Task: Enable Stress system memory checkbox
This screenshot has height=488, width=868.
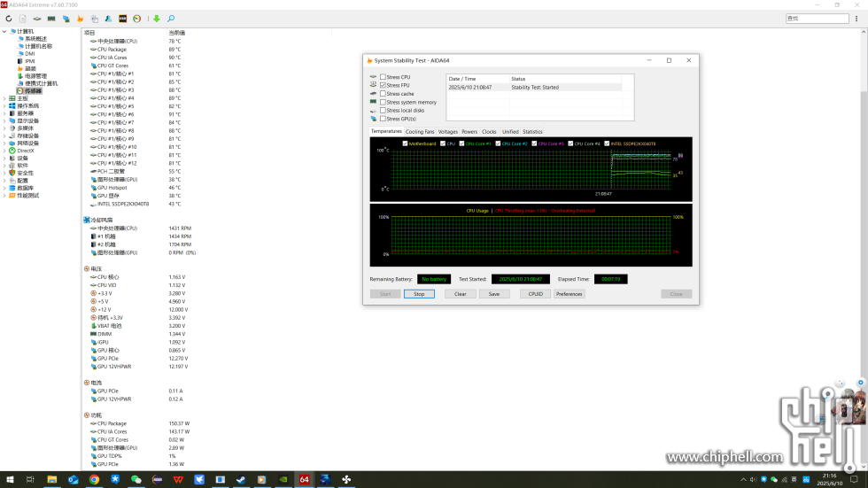Action: click(x=383, y=102)
